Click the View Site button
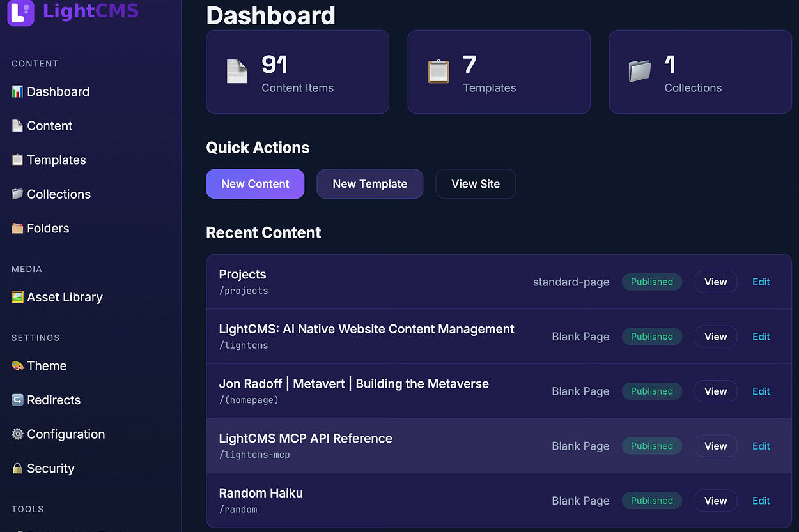799x532 pixels. click(x=476, y=184)
